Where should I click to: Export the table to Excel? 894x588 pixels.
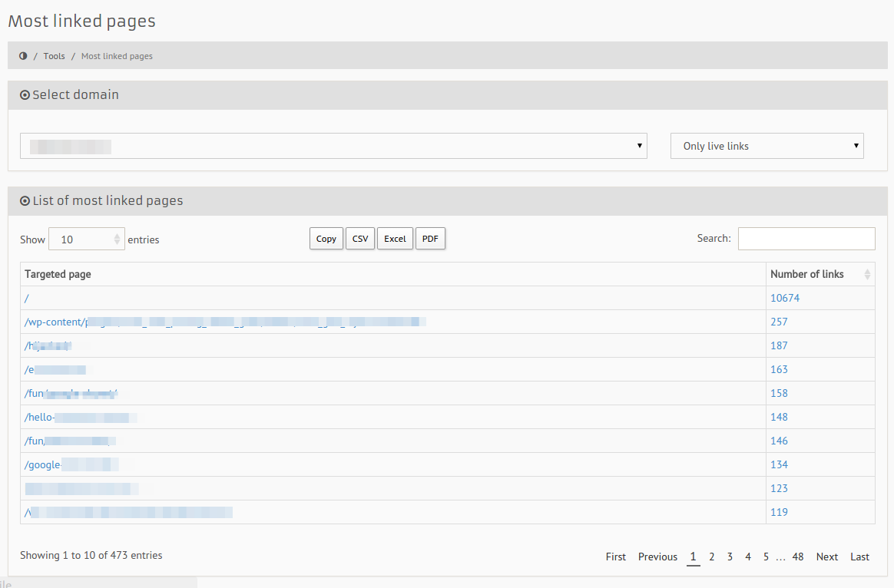click(395, 239)
